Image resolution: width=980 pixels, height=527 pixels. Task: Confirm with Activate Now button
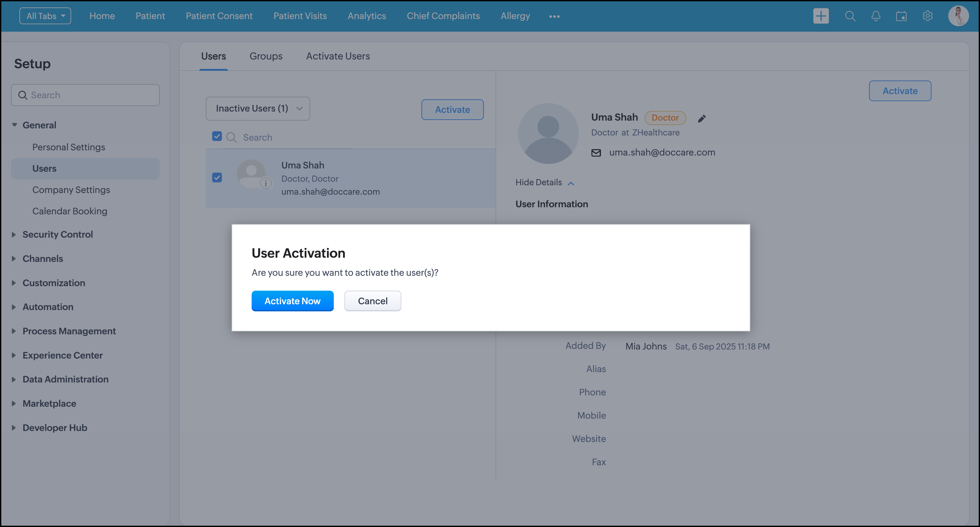click(x=292, y=301)
